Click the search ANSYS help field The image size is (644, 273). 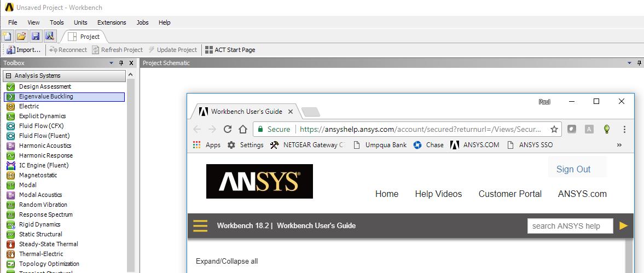click(x=570, y=226)
